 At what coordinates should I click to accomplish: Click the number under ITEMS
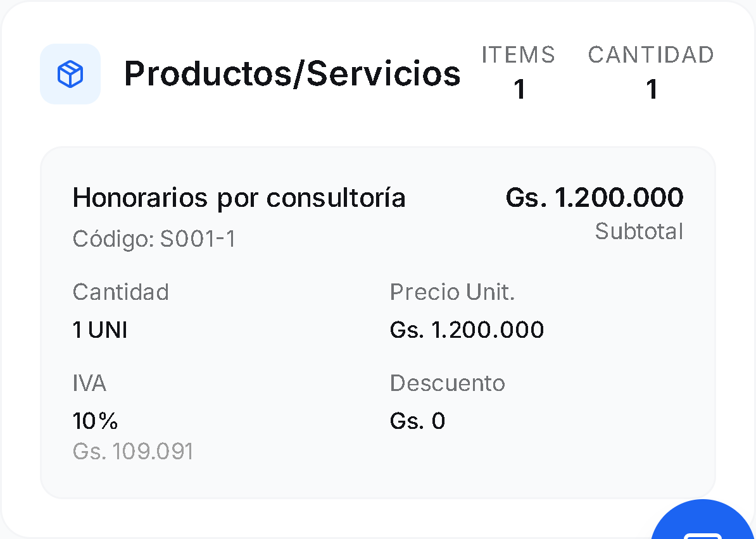[x=519, y=89]
